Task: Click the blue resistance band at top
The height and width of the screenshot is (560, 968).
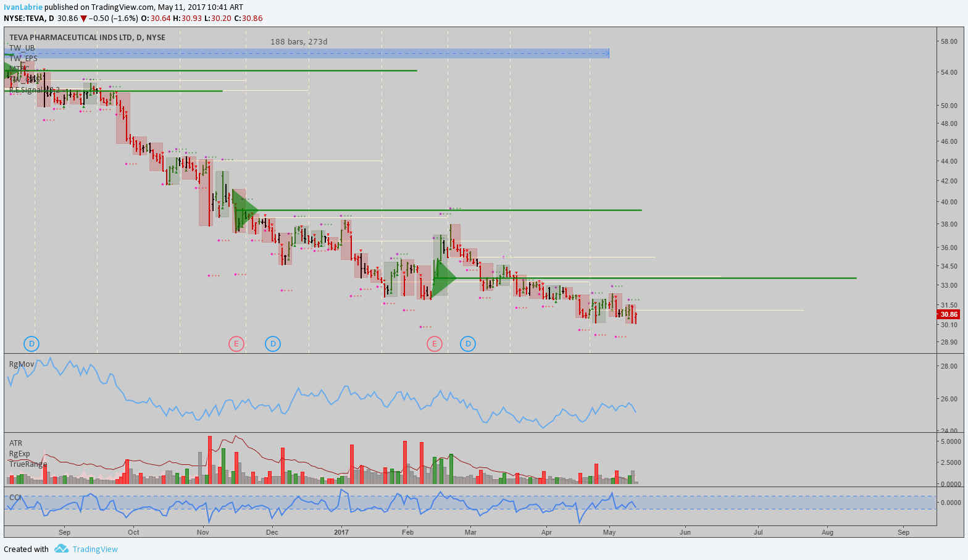Action: point(306,53)
